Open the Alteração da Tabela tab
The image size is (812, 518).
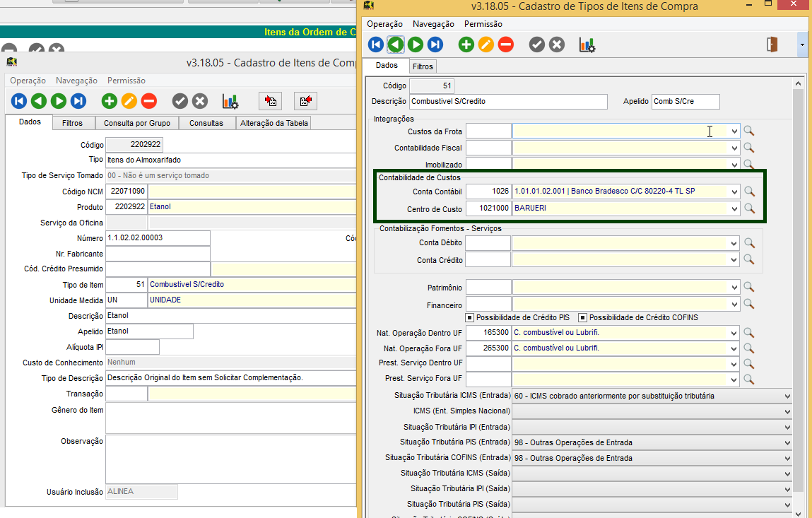[x=274, y=123]
